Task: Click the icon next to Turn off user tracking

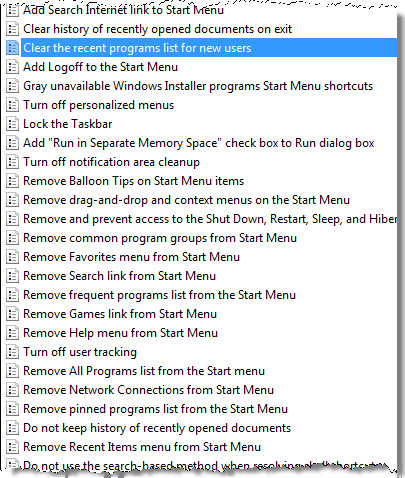Action: pyautogui.click(x=12, y=352)
